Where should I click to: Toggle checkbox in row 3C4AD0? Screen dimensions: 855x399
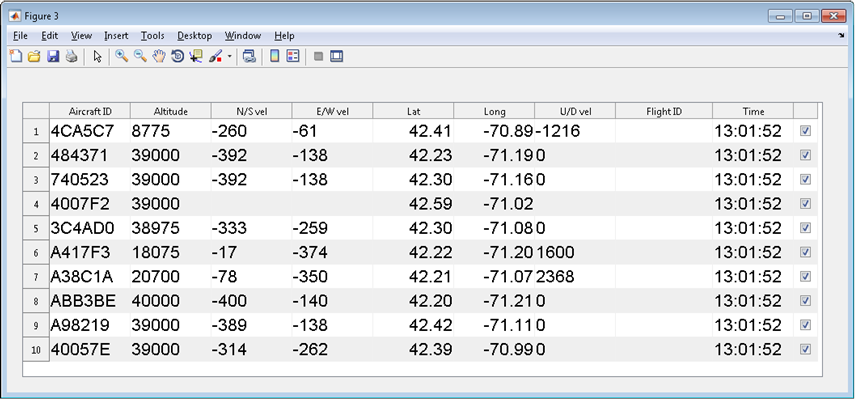[x=805, y=228]
